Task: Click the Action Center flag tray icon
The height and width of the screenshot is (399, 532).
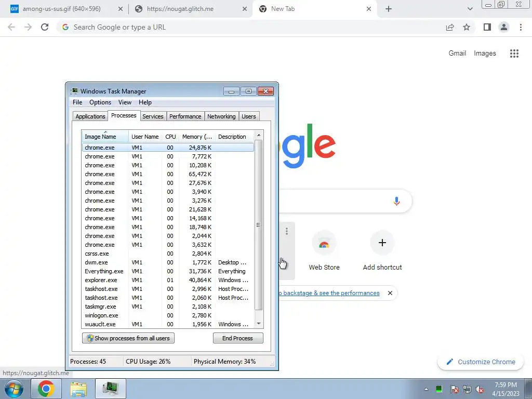Action: (x=454, y=389)
